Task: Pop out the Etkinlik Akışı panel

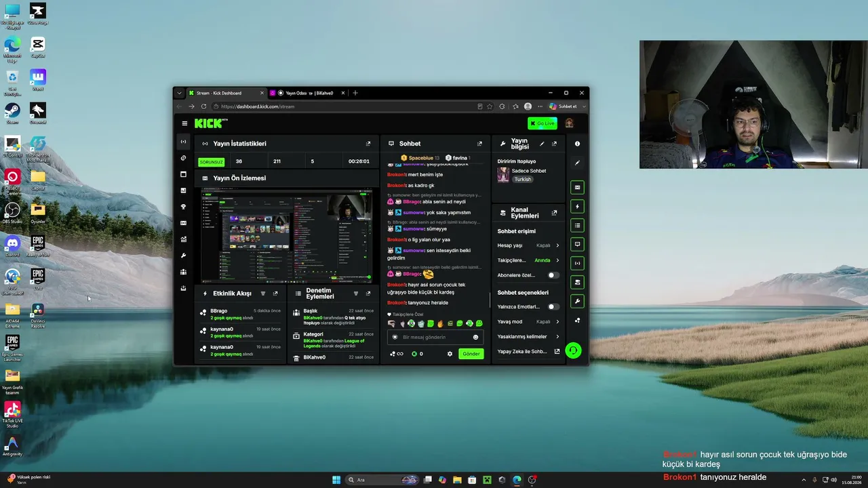Action: (x=275, y=293)
